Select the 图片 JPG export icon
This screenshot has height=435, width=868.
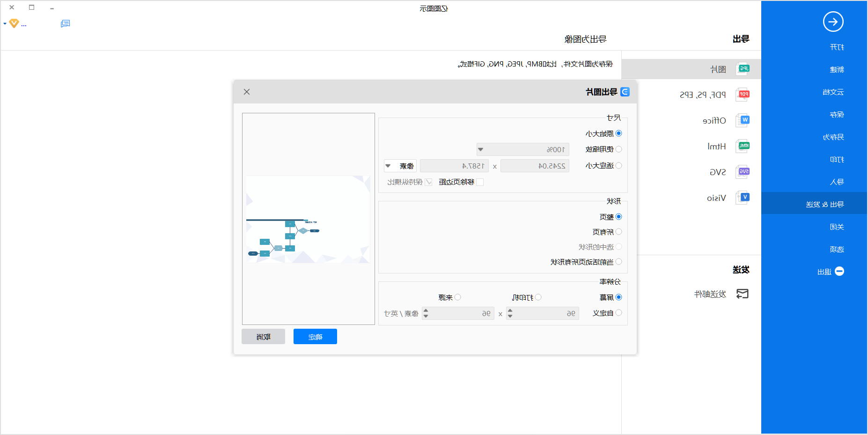point(743,69)
